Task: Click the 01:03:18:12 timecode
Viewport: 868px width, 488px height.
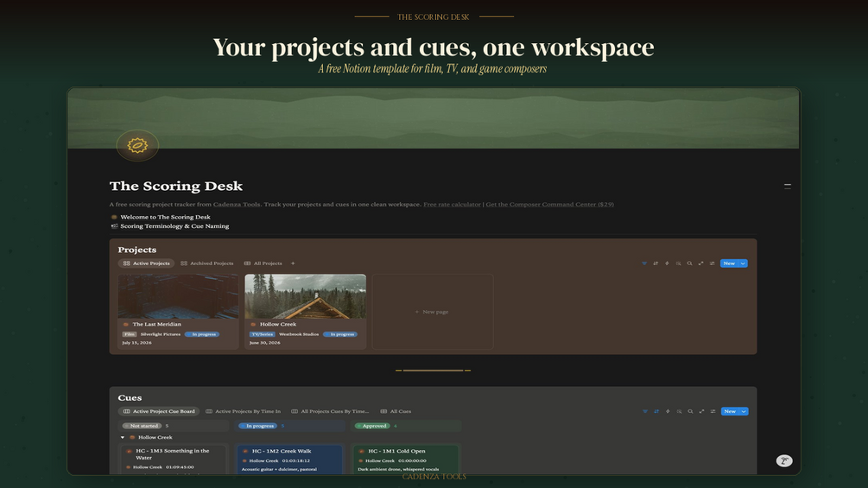Action: tap(296, 460)
